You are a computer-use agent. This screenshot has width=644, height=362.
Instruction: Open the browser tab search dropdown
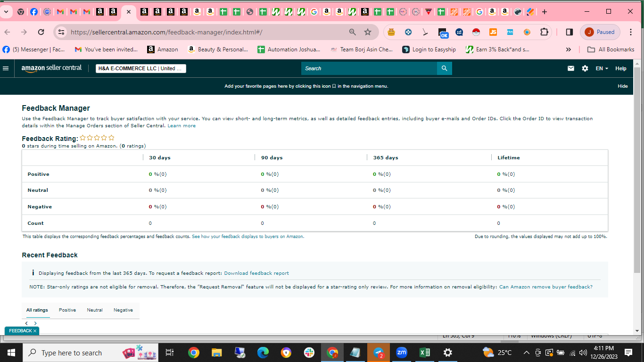[7, 12]
